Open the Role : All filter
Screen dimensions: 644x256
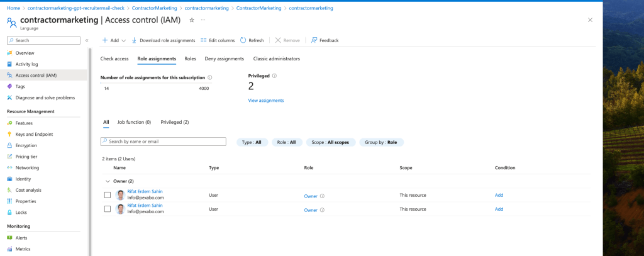tap(287, 142)
